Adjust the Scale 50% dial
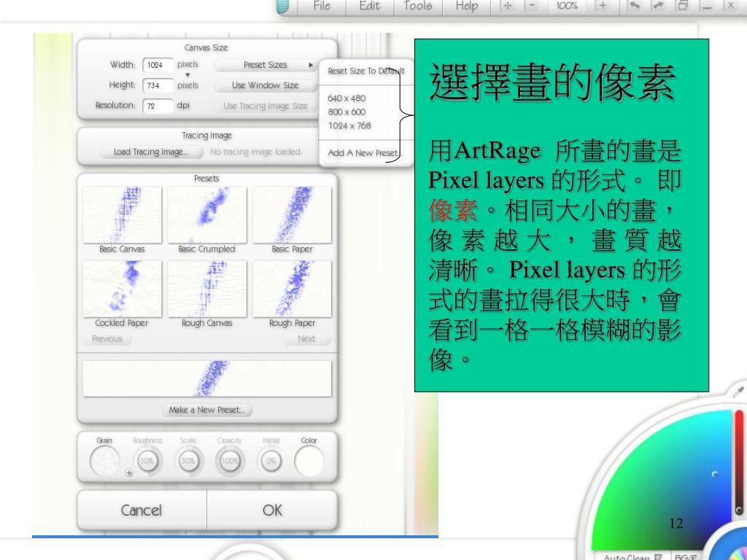Image resolution: width=747 pixels, height=560 pixels. pyautogui.click(x=189, y=461)
